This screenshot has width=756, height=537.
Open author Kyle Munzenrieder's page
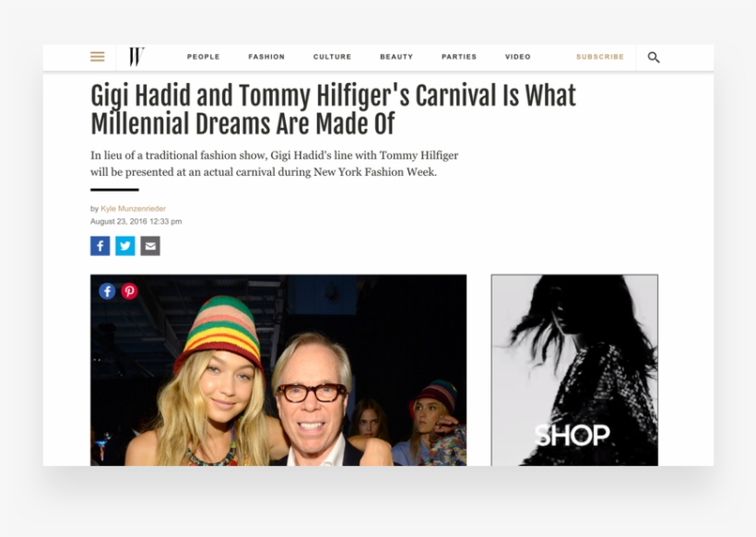tap(133, 208)
